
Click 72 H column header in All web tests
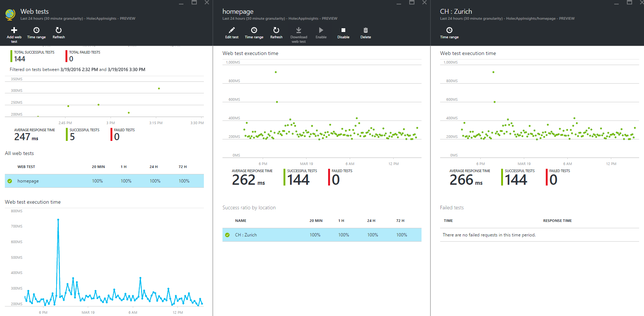click(183, 167)
